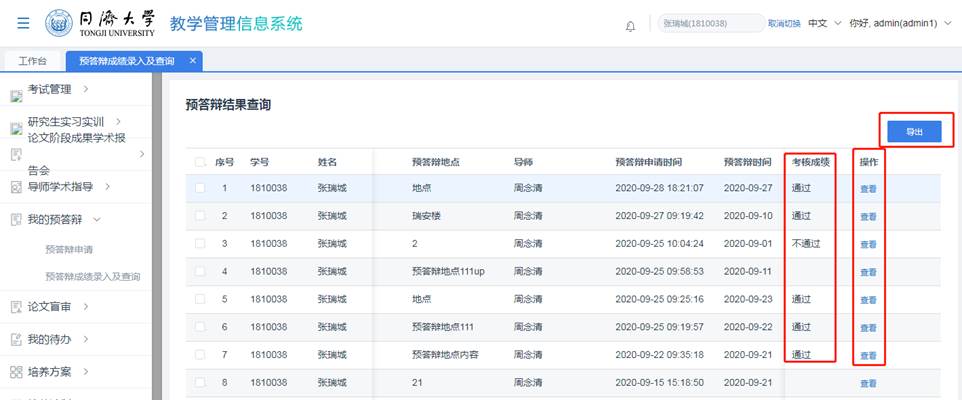The width and height of the screenshot is (962, 400).
Task: Click 查看 link for row 2
Action: (x=868, y=216)
